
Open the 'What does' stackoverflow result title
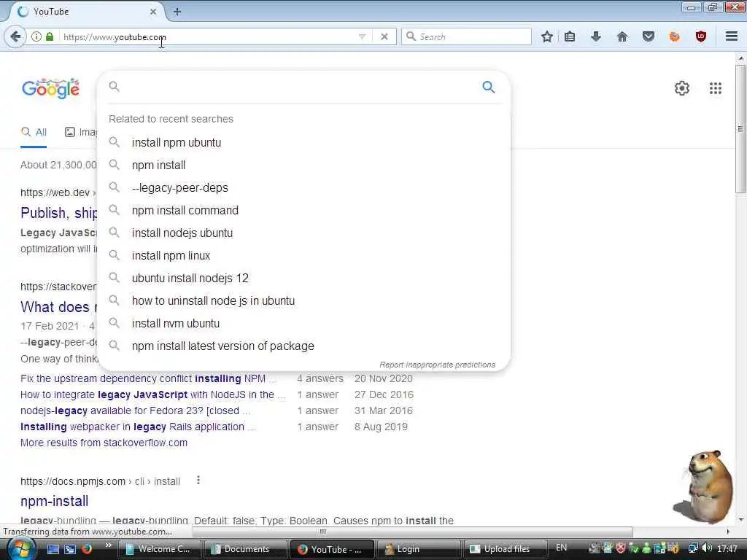coord(58,307)
